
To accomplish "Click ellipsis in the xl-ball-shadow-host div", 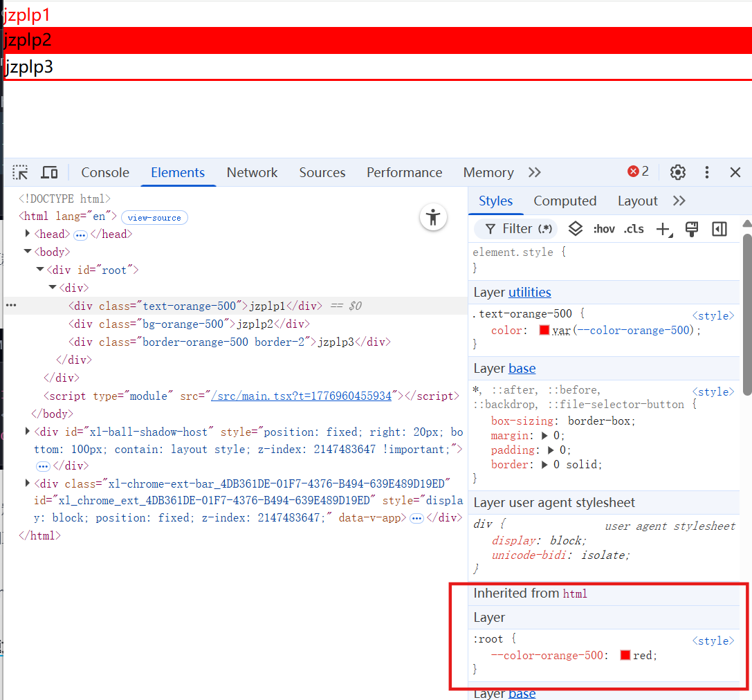I will tap(43, 466).
